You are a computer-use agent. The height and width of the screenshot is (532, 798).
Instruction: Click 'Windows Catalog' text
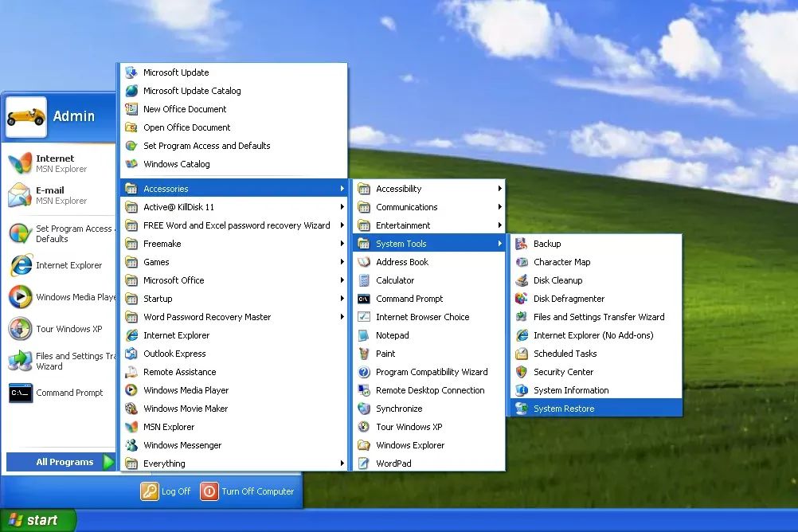[177, 164]
